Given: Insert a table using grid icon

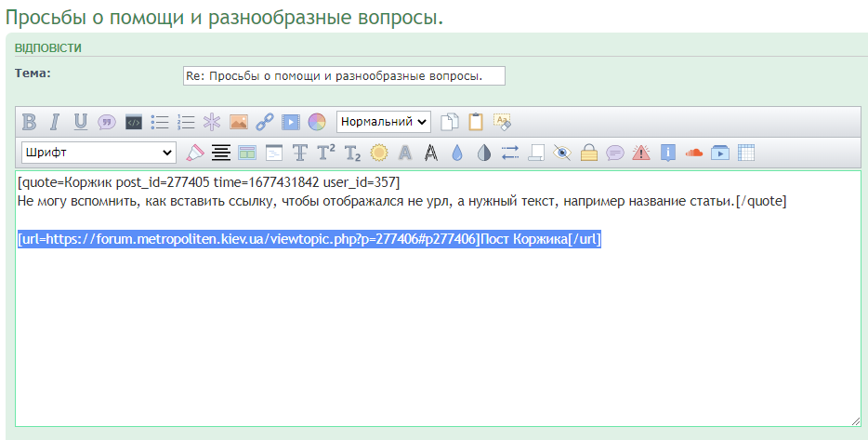Looking at the screenshot, I should [x=745, y=153].
